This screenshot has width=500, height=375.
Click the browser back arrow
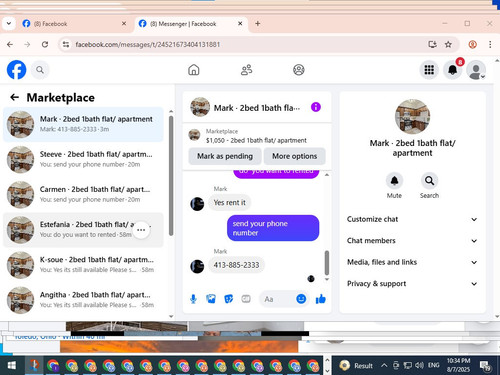click(x=10, y=44)
